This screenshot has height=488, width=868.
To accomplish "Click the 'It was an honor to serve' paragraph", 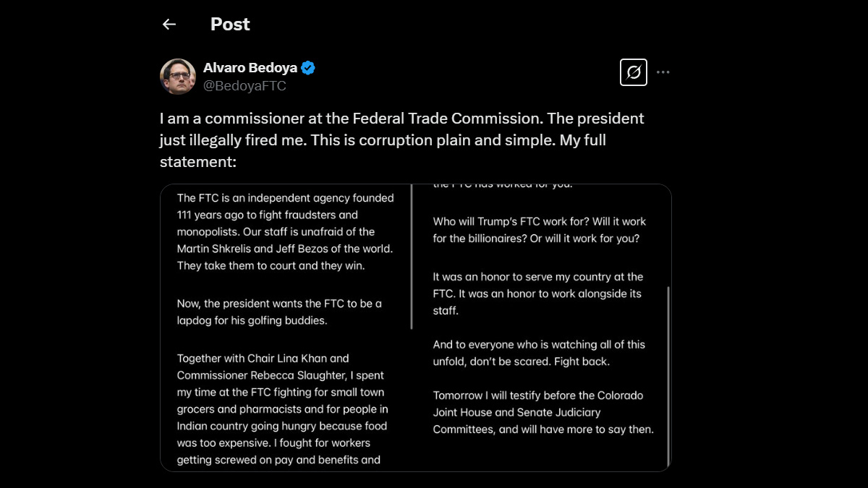I will pos(538,294).
